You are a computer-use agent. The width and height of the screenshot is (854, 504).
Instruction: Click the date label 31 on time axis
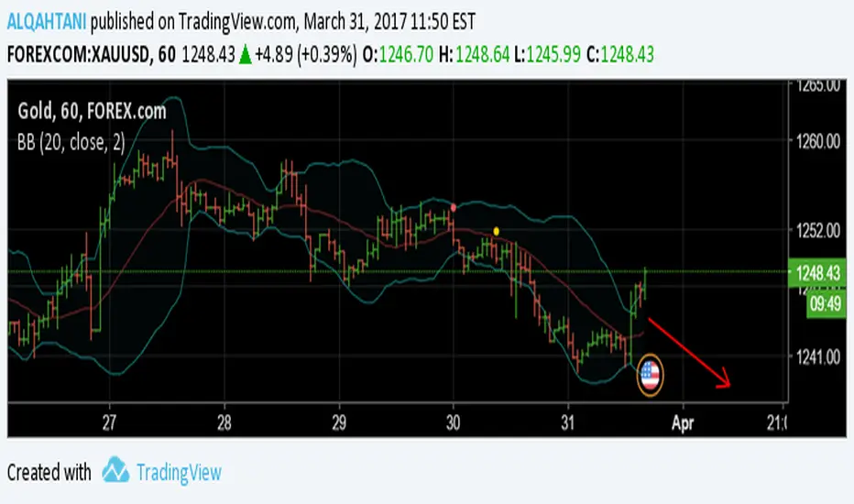click(568, 422)
